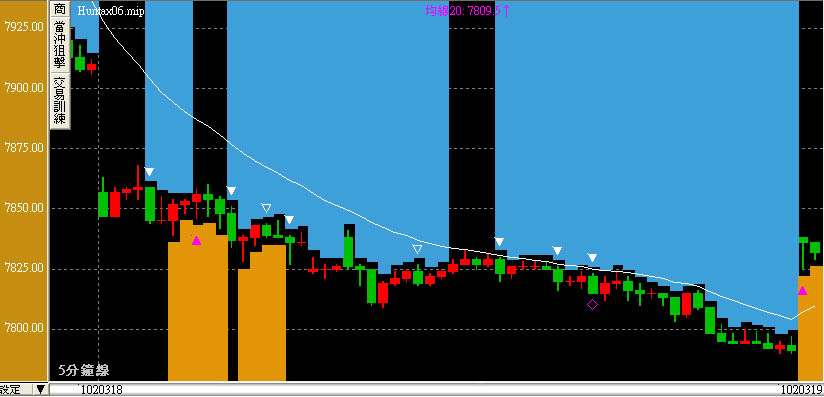Click the leftmost filled white down-triangle marker
This screenshot has width=824, height=397.
coord(149,172)
